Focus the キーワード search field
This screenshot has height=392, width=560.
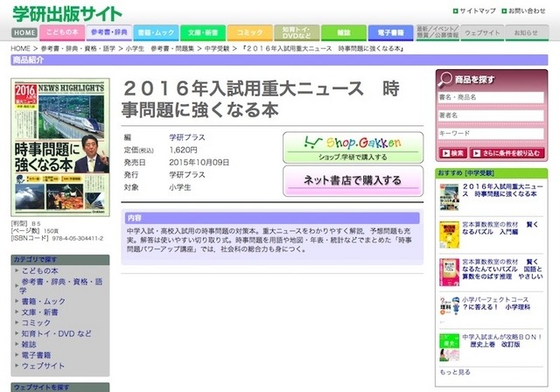click(x=491, y=133)
